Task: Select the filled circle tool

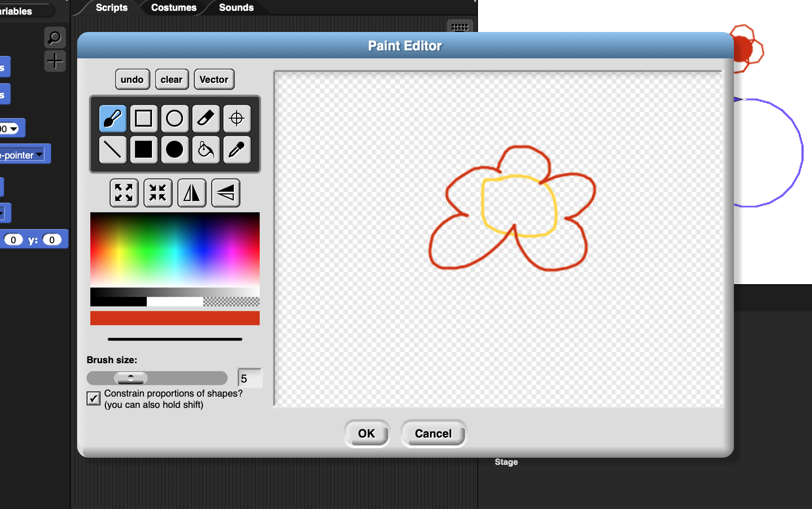Action: pyautogui.click(x=175, y=150)
